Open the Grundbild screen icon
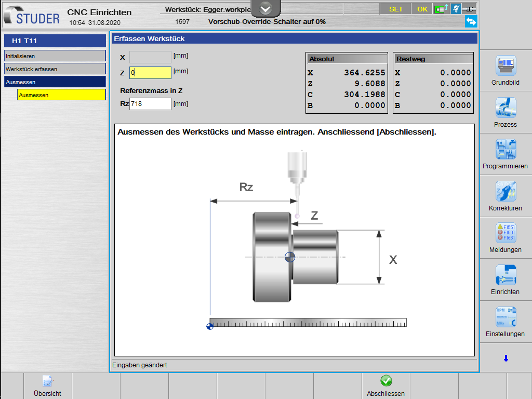Image resolution: width=532 pixels, height=399 pixels. point(506,66)
